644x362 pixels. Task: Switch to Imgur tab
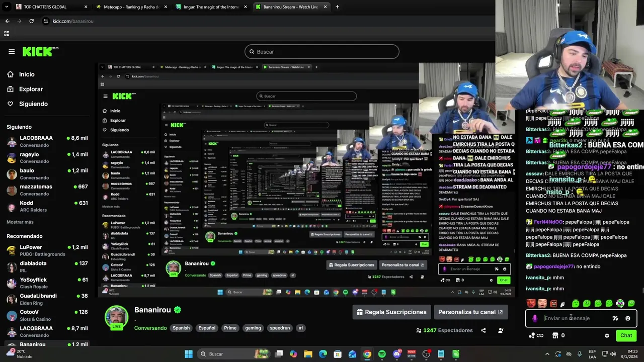211,7
